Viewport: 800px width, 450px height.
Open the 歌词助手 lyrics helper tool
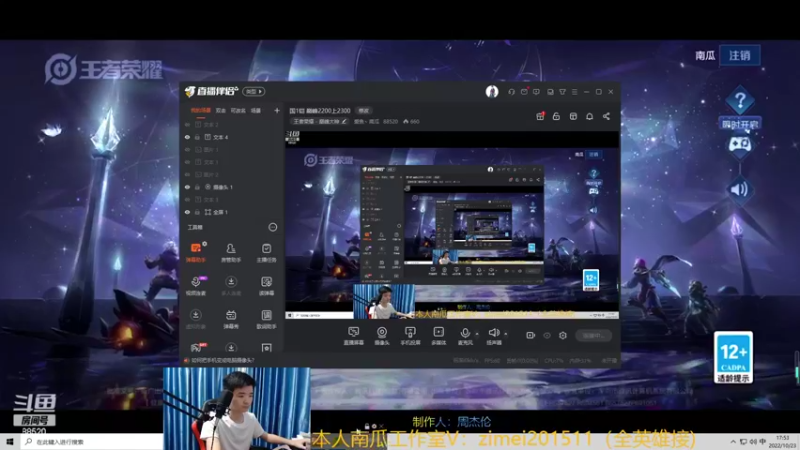266,319
